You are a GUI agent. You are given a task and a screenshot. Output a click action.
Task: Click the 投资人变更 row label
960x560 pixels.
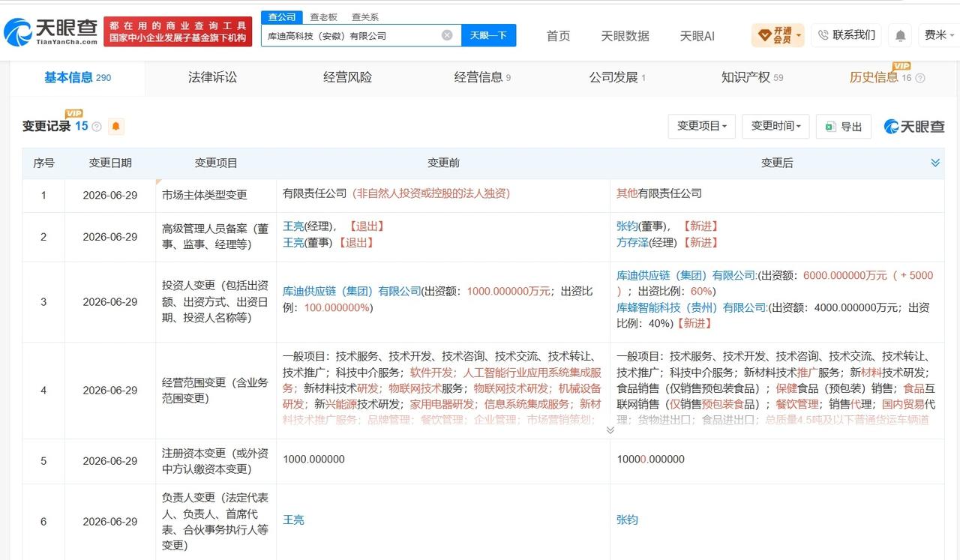coord(215,301)
